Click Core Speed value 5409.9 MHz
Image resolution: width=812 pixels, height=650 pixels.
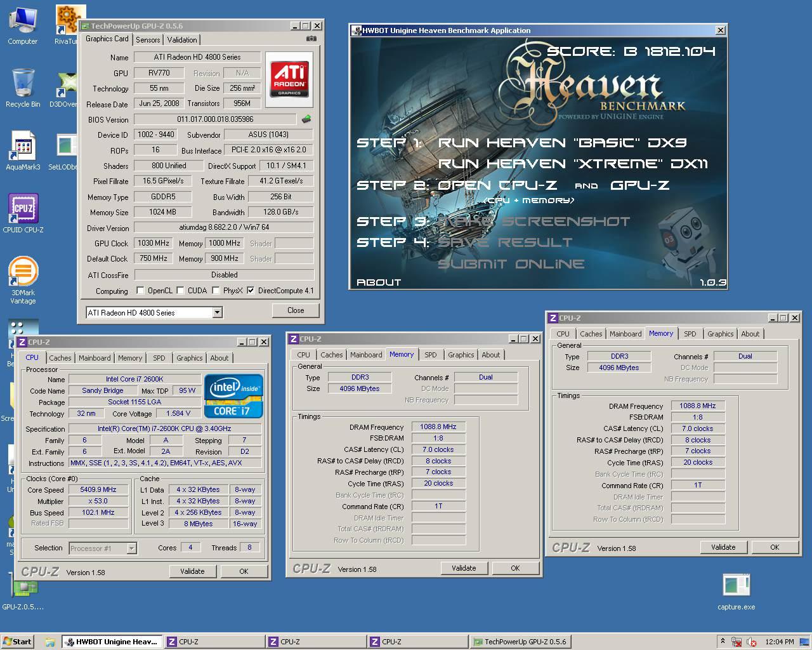pyautogui.click(x=98, y=489)
